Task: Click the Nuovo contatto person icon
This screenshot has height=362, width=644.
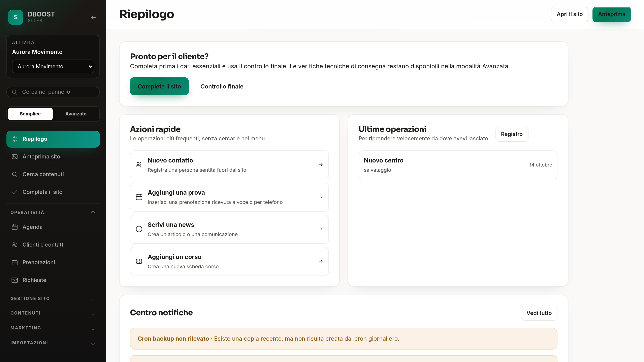Action: pos(139,165)
